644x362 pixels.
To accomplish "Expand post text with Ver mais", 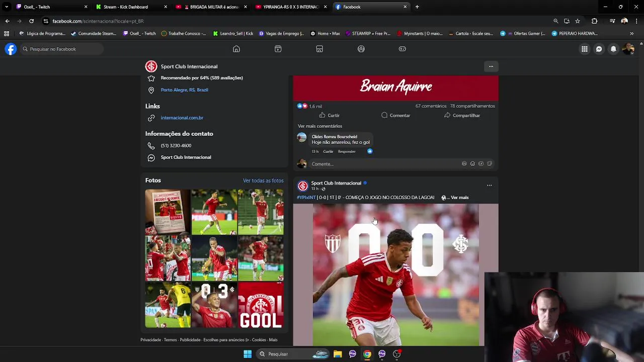I will (x=459, y=198).
